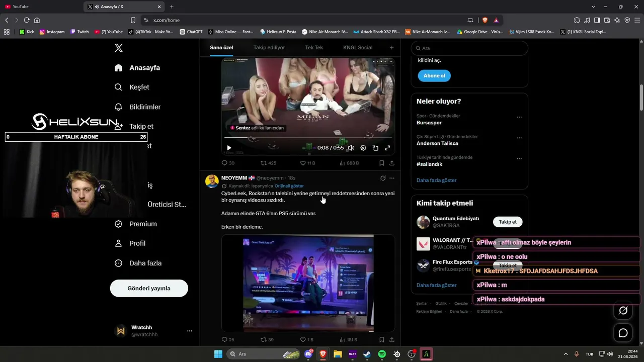Open the Bursaspor trending topic
This screenshot has width=644, height=362.
pos(429,123)
